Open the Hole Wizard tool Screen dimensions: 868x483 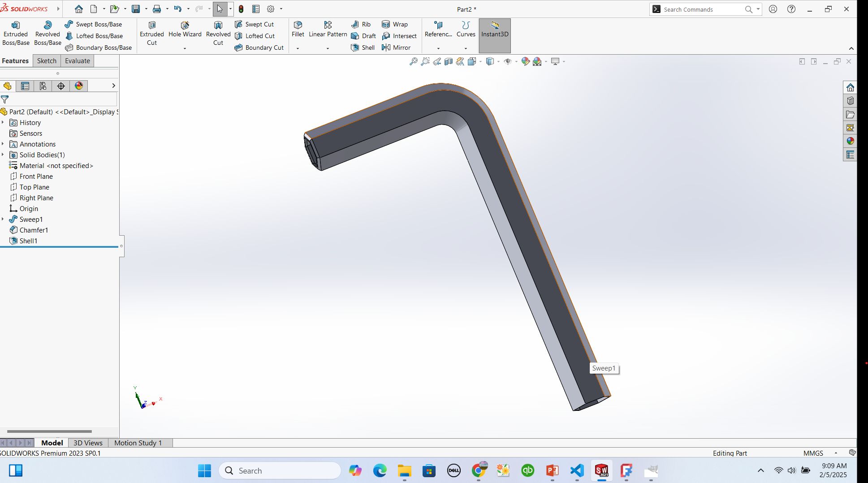click(185, 30)
